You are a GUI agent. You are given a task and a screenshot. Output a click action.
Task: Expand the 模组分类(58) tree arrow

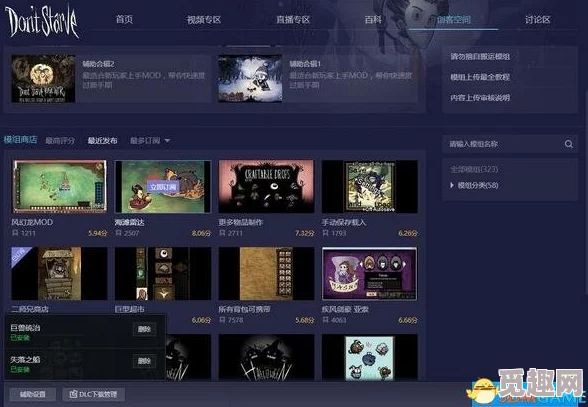pyautogui.click(x=452, y=185)
